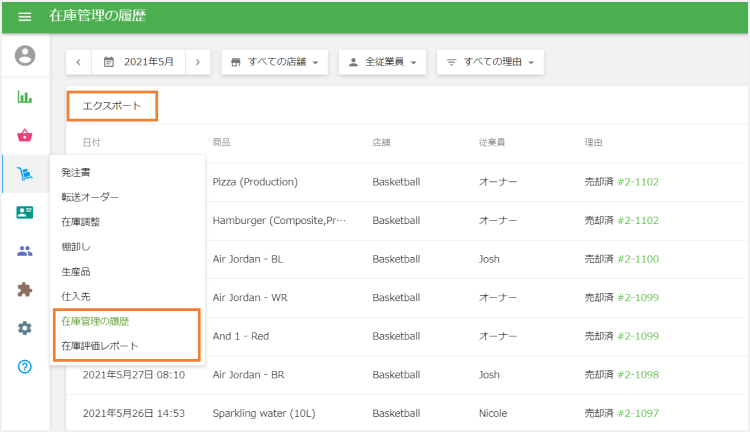
Task: Open the 2021年5月 date picker
Action: tap(138, 62)
